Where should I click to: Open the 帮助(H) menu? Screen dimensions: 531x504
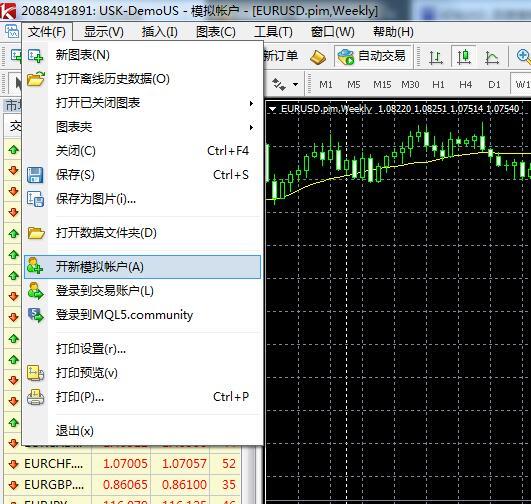click(393, 32)
